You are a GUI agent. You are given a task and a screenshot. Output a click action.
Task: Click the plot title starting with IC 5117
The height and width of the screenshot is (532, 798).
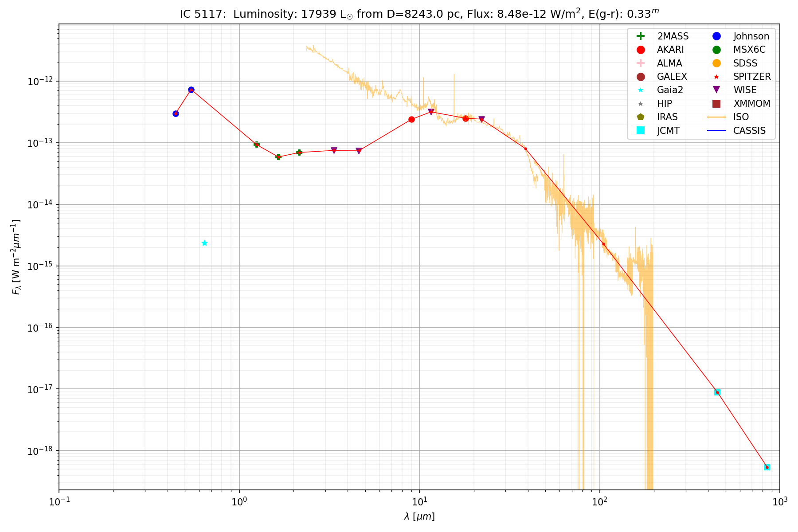[419, 14]
